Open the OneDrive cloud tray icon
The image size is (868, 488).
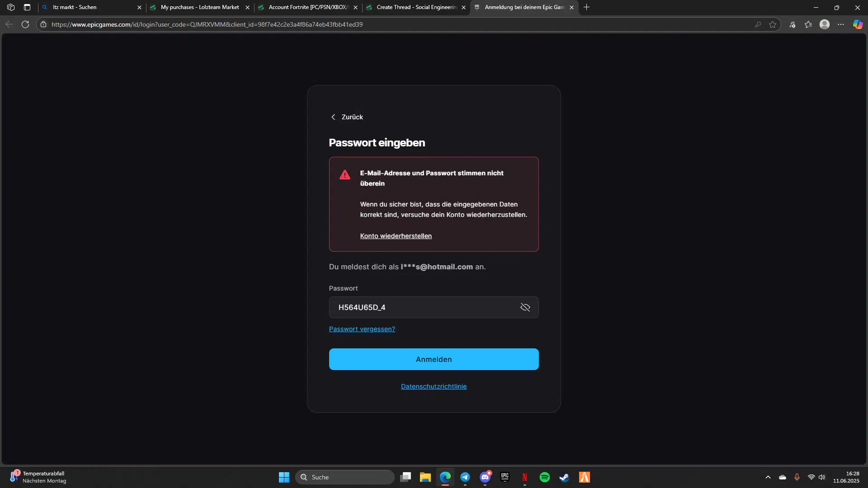pos(783,477)
